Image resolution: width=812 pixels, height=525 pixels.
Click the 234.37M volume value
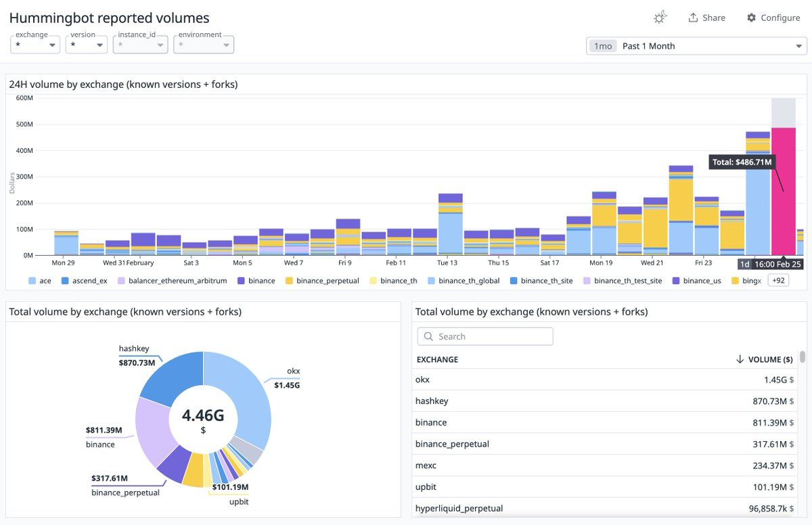(x=773, y=465)
